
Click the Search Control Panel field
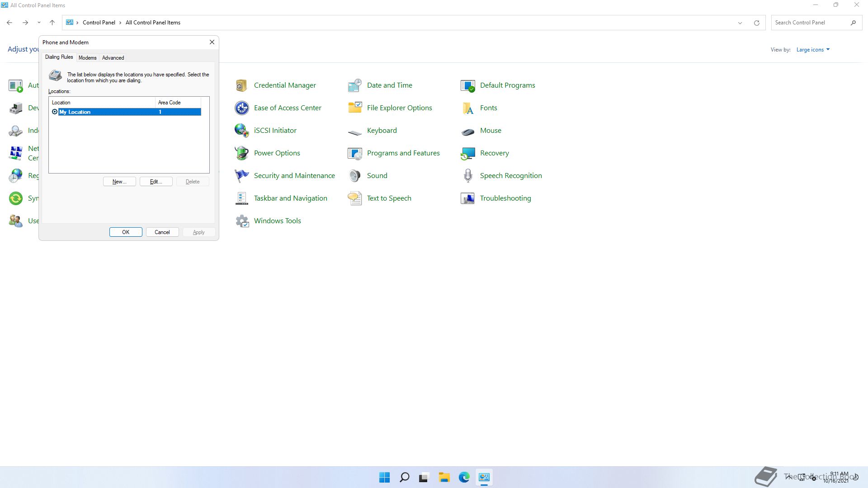pyautogui.click(x=809, y=23)
